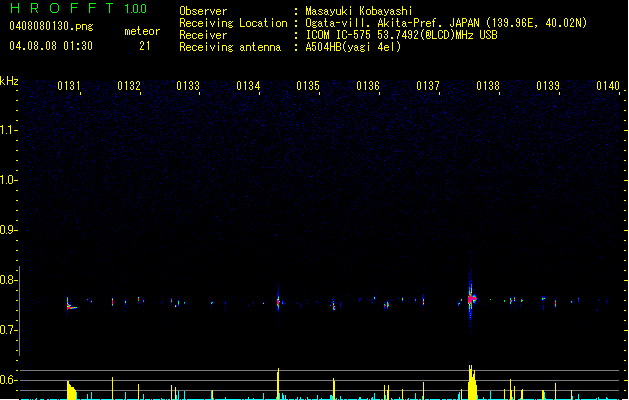Image resolution: width=629 pixels, height=400 pixels.
Task: Click the 0135 time marker
Action: click(308, 86)
